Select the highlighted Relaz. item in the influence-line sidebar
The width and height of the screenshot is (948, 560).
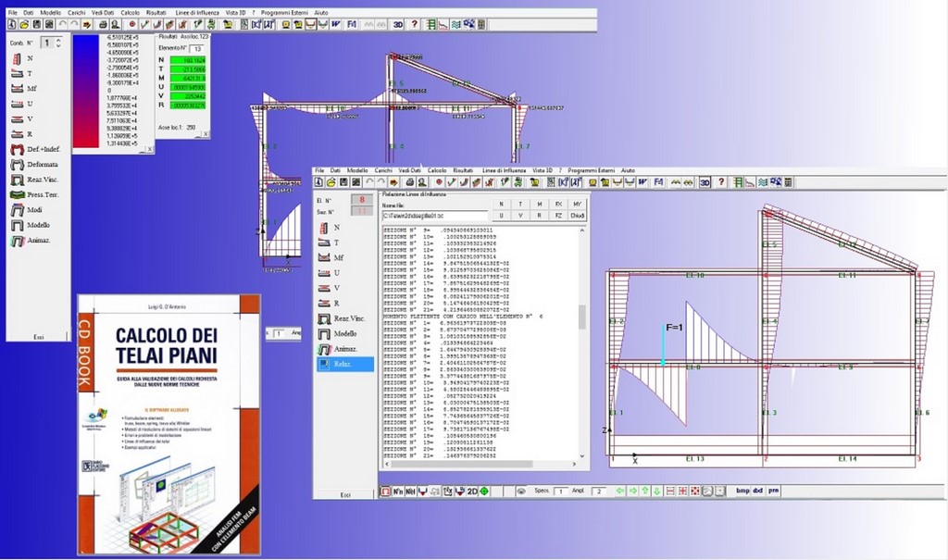click(x=345, y=364)
